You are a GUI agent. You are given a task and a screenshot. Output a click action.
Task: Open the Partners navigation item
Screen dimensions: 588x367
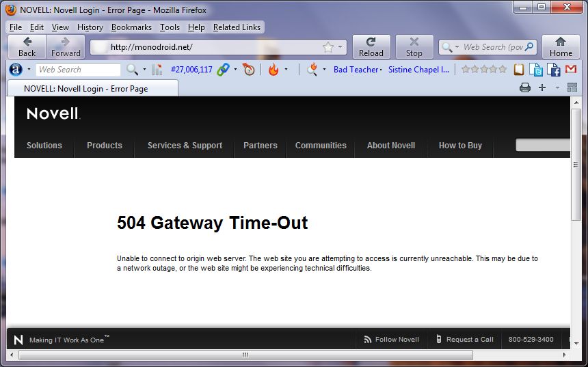260,146
